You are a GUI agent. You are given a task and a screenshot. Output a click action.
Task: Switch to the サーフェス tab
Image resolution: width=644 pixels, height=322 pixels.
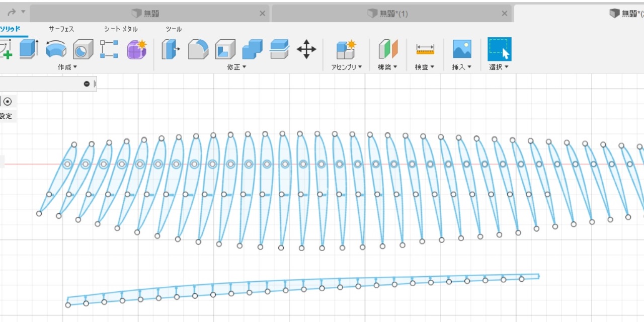pyautogui.click(x=61, y=29)
